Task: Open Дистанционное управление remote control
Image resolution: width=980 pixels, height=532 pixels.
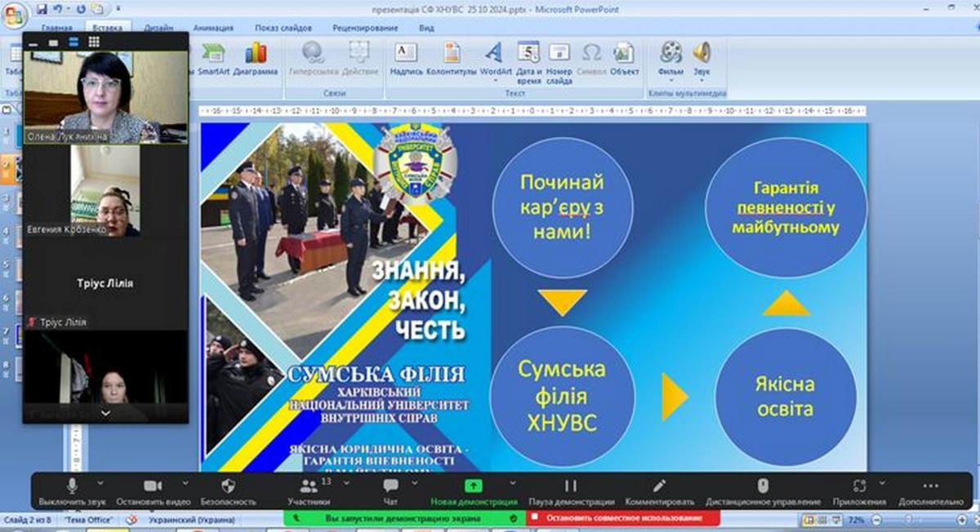Action: tap(763, 492)
